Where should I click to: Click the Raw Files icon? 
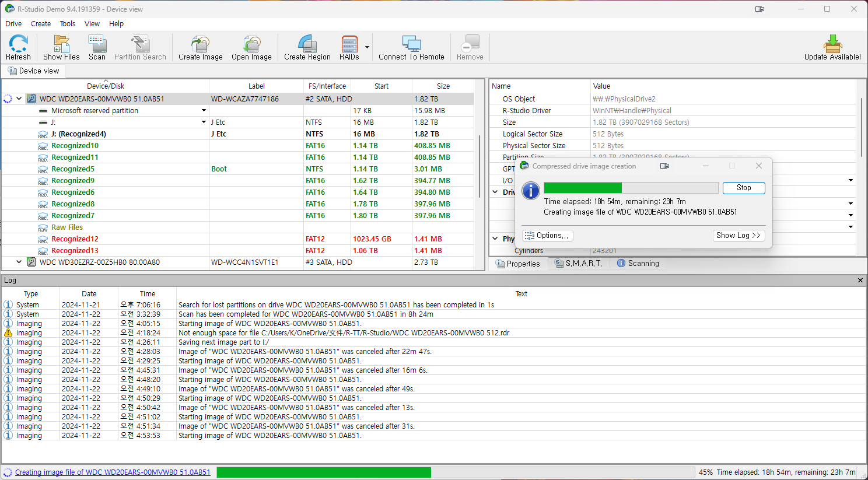tap(43, 227)
